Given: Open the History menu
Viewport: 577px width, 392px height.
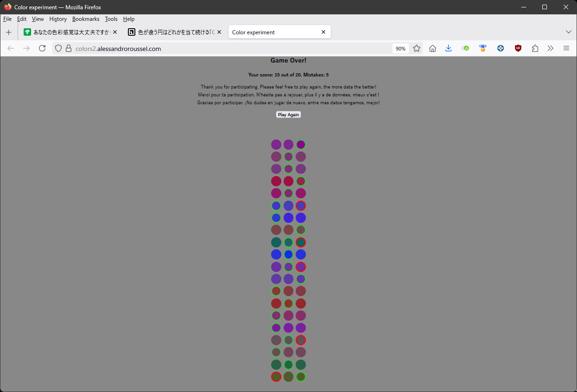Looking at the screenshot, I should pos(58,19).
